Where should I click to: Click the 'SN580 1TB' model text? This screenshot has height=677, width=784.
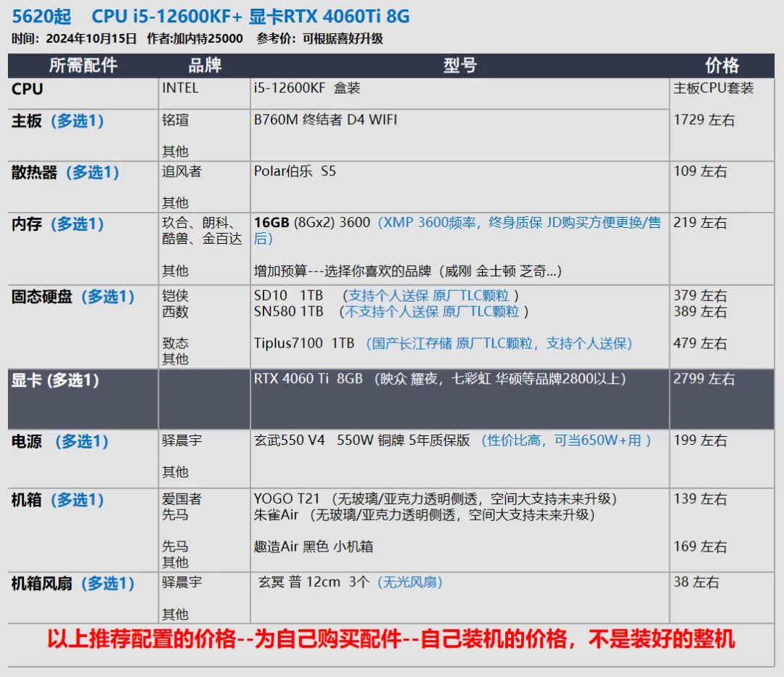tap(288, 312)
